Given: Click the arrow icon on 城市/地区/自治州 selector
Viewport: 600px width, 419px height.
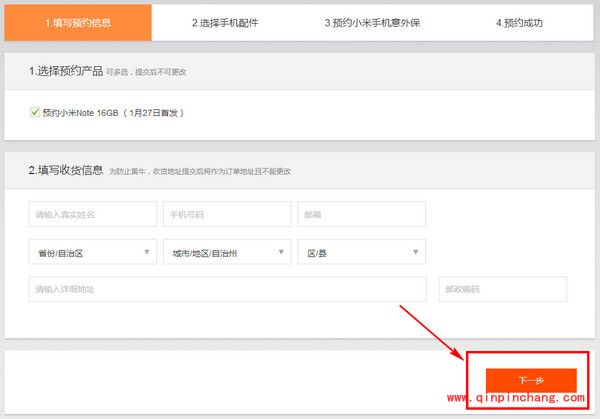Looking at the screenshot, I should [x=283, y=253].
